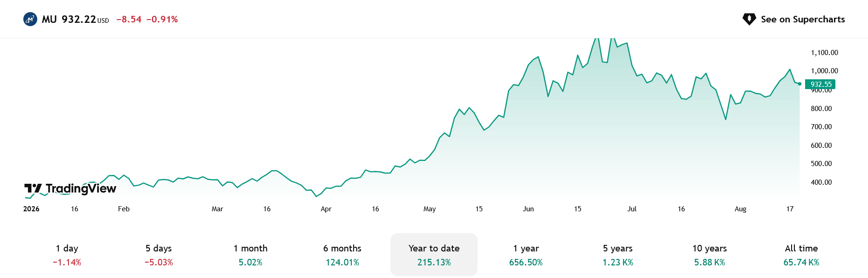The width and height of the screenshot is (868, 278).
Task: Click the May label on time axis
Action: pyautogui.click(x=430, y=209)
